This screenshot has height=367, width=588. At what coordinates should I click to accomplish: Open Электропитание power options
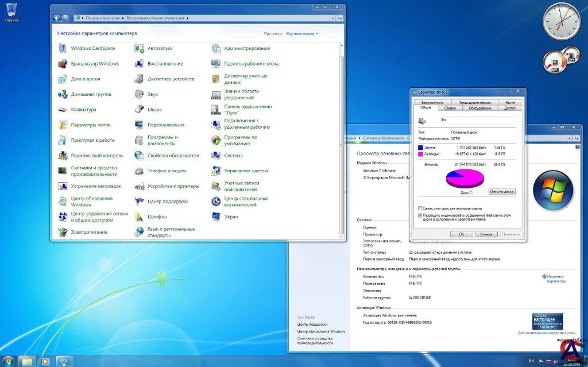83,232
